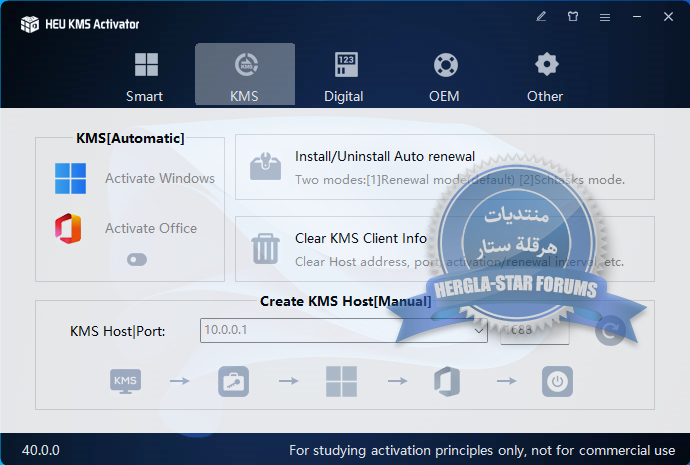The image size is (690, 465).
Task: Open the skin/theme shirt icon
Action: click(573, 17)
